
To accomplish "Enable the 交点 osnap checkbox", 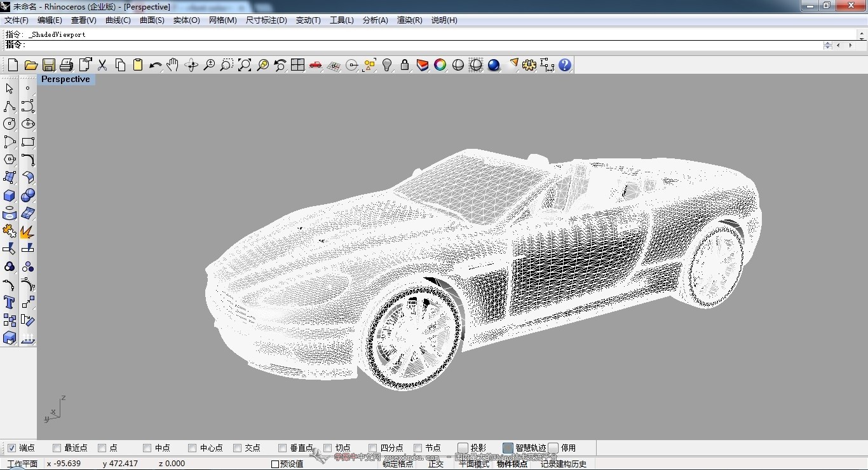I will pos(238,448).
